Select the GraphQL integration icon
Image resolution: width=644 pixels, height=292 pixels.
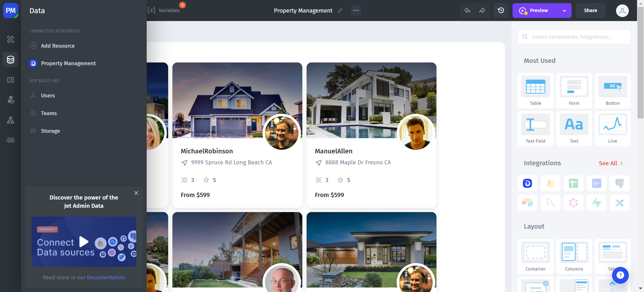tap(573, 203)
